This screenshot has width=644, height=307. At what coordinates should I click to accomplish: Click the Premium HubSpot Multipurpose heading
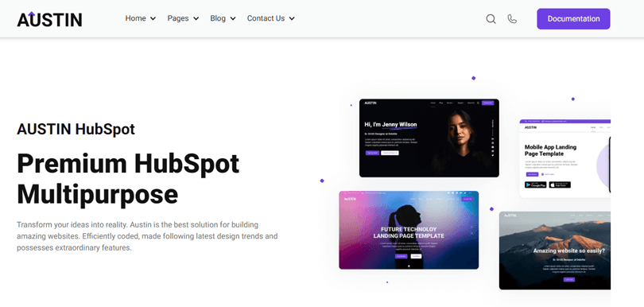coord(128,179)
